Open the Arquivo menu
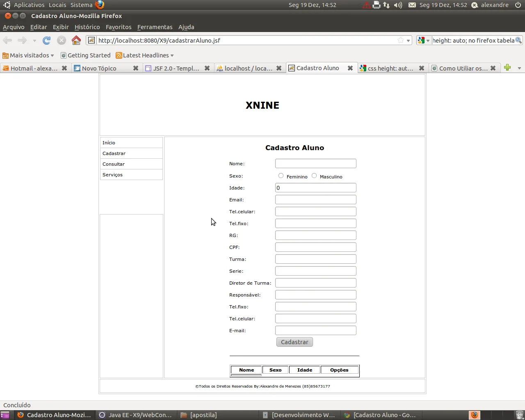 tap(14, 27)
